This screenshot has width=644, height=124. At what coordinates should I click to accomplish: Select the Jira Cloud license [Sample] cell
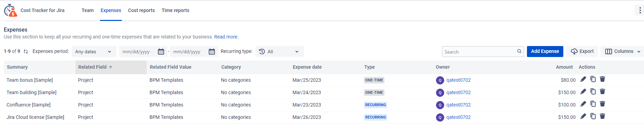tap(35, 117)
